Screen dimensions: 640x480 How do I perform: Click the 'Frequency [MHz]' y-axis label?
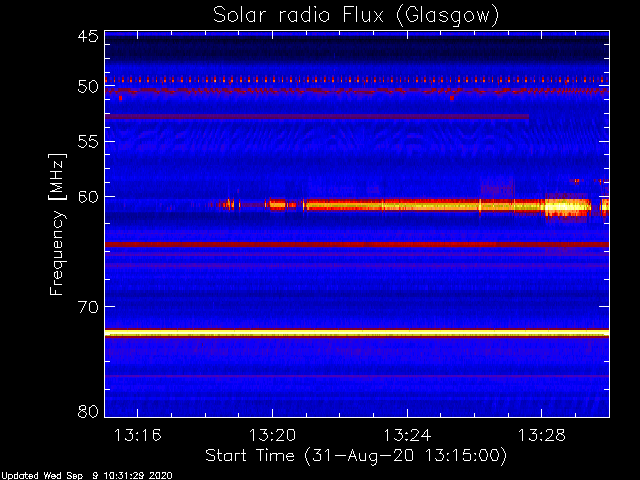[x=57, y=224]
